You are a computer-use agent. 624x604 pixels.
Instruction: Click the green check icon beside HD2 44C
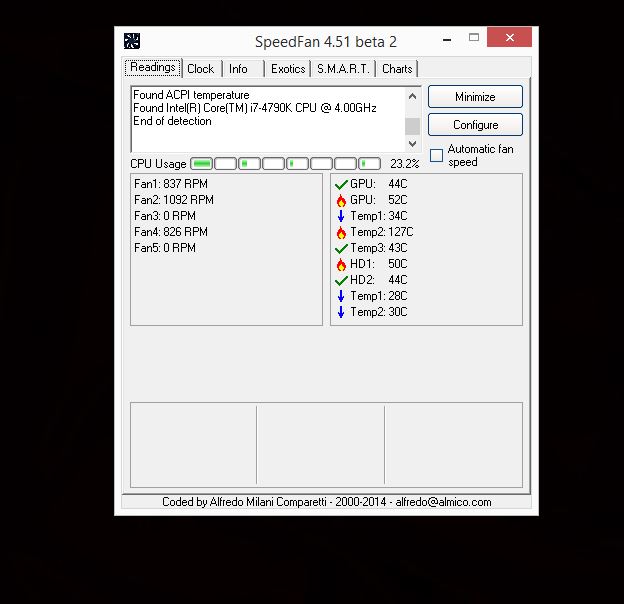pos(341,281)
